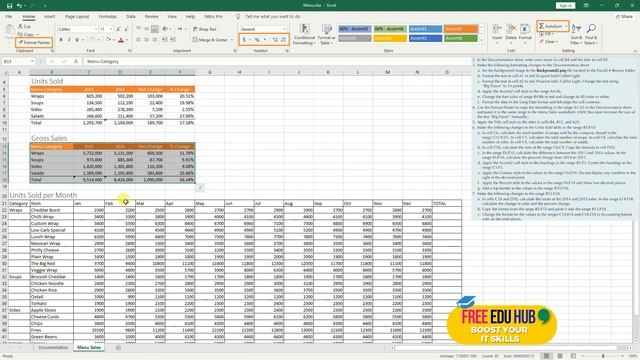640x360 pixels.
Task: Click the AutoSum sigma button
Action: (550, 26)
